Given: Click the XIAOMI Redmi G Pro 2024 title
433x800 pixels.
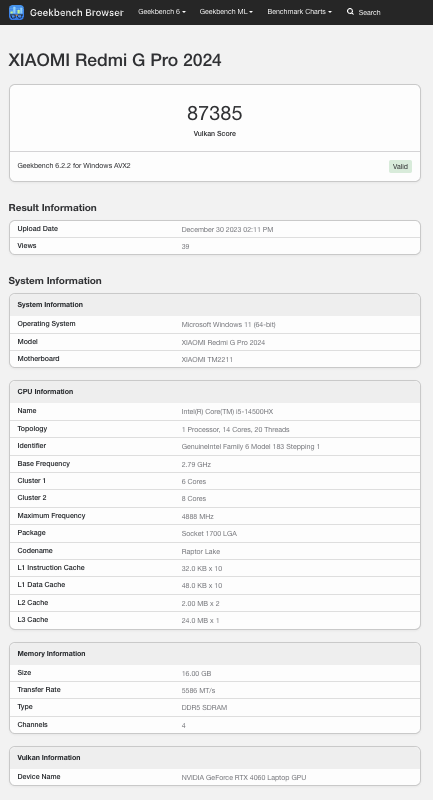Looking at the screenshot, I should coord(115,60).
